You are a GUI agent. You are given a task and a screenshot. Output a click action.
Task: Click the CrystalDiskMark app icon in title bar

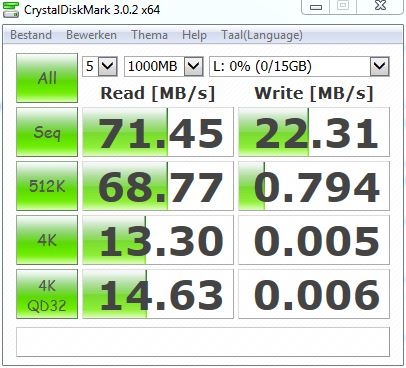(x=11, y=9)
